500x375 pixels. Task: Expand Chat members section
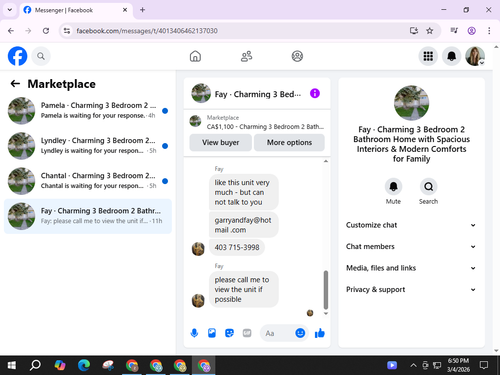coord(411,246)
